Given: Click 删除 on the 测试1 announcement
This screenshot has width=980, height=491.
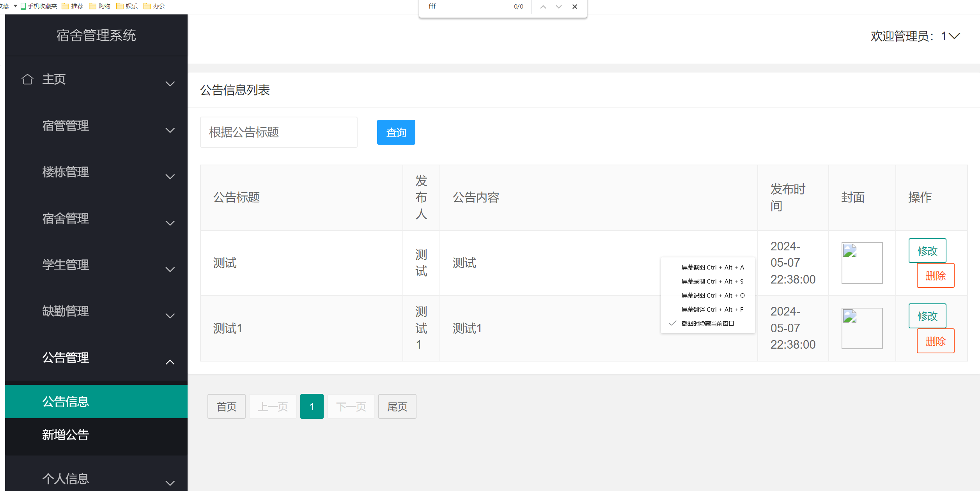Looking at the screenshot, I should click(935, 340).
